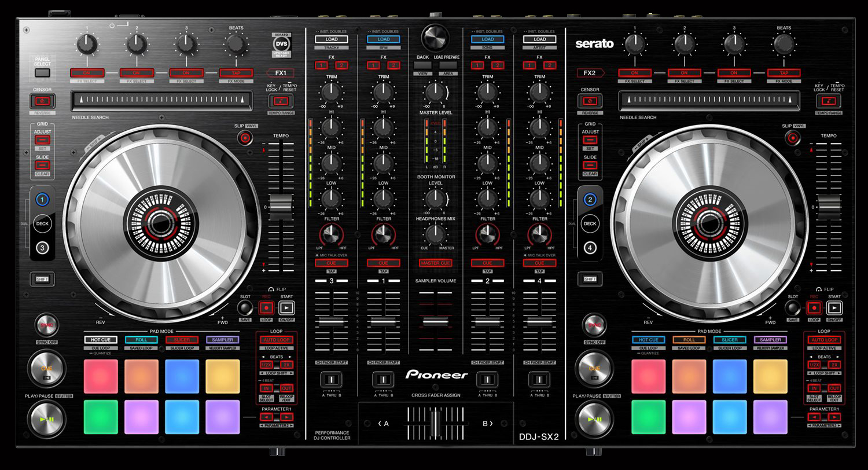Click LOAD above the ARTIST label
This screenshot has width=868, height=470.
[x=539, y=39]
